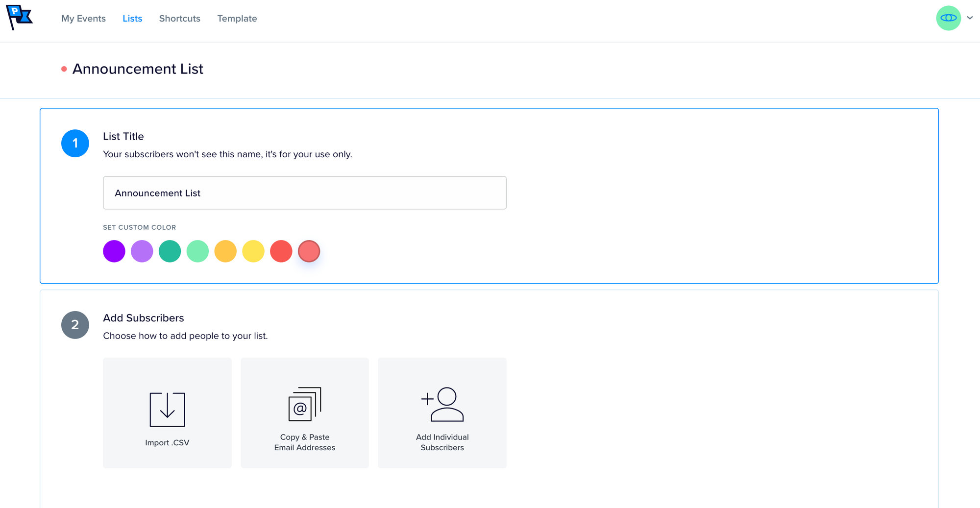
Task: Select the Import .CSV download icon
Action: click(x=167, y=410)
